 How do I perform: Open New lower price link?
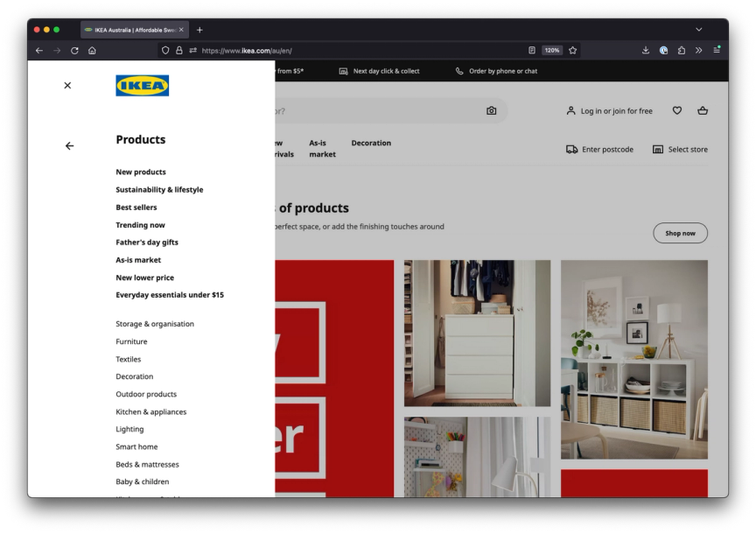tap(145, 278)
